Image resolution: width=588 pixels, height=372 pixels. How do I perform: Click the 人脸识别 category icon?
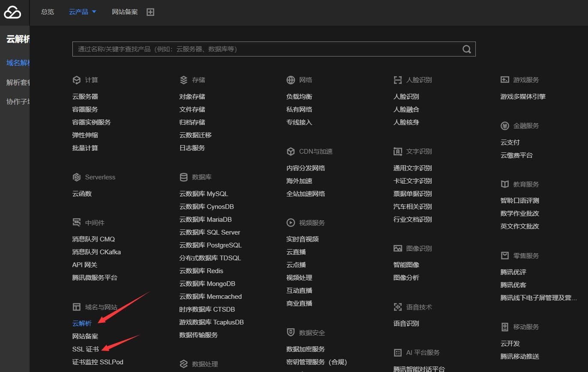coord(398,80)
